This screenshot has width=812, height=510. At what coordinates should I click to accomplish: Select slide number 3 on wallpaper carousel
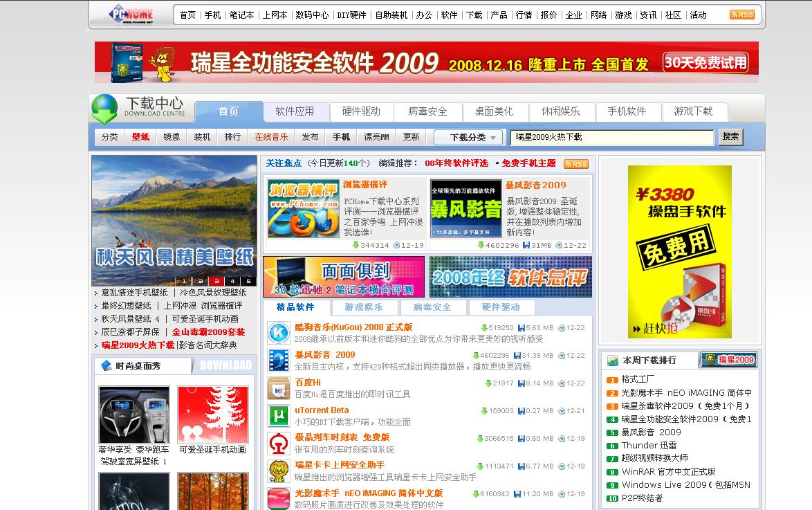[216, 281]
